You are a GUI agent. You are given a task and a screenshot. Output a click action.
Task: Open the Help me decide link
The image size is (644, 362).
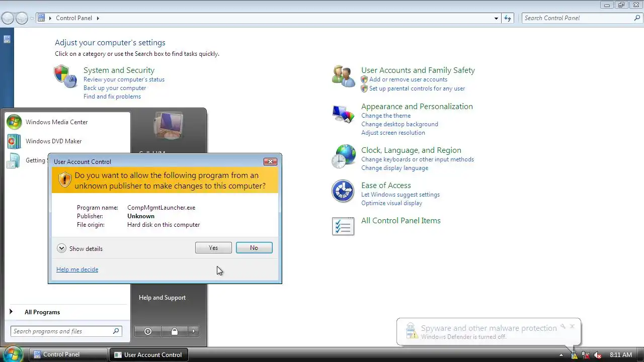point(77,269)
